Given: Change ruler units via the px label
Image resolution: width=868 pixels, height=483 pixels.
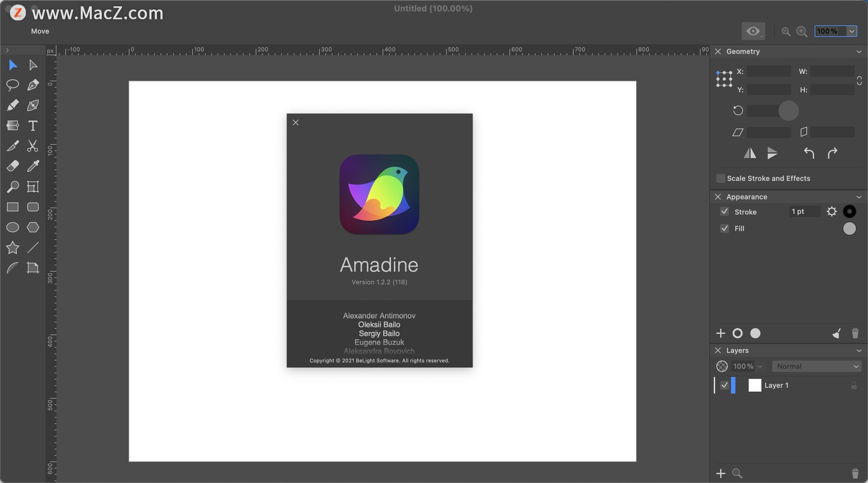Looking at the screenshot, I should coord(50,51).
